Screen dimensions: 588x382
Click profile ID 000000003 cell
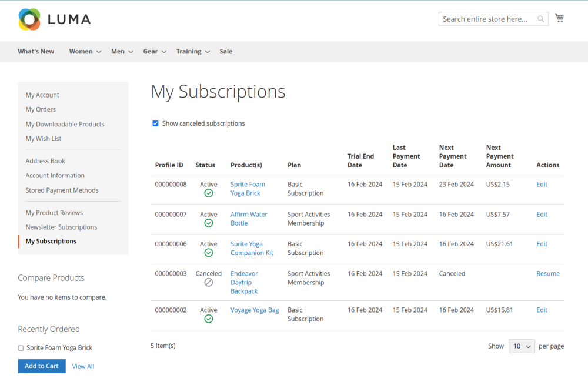pos(171,273)
